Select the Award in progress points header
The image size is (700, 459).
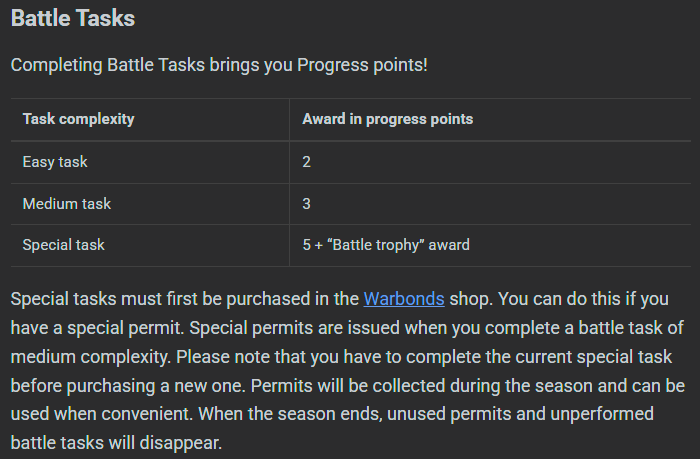[388, 119]
